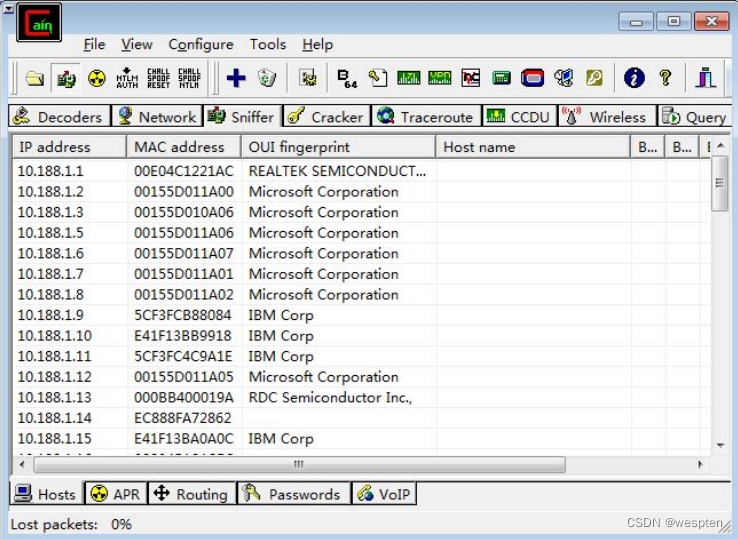The width and height of the screenshot is (738, 539).
Task: Open the Configure menu
Action: coord(201,44)
